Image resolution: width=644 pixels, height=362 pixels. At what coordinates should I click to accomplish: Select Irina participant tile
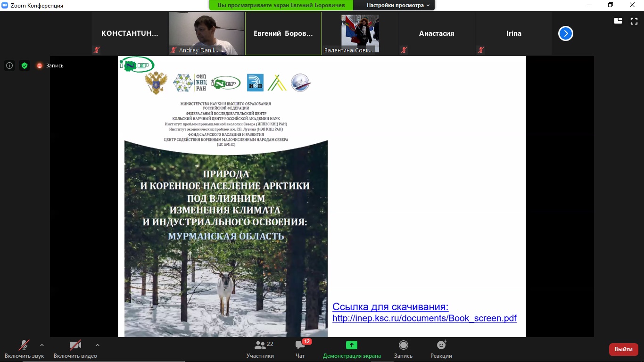click(x=513, y=33)
